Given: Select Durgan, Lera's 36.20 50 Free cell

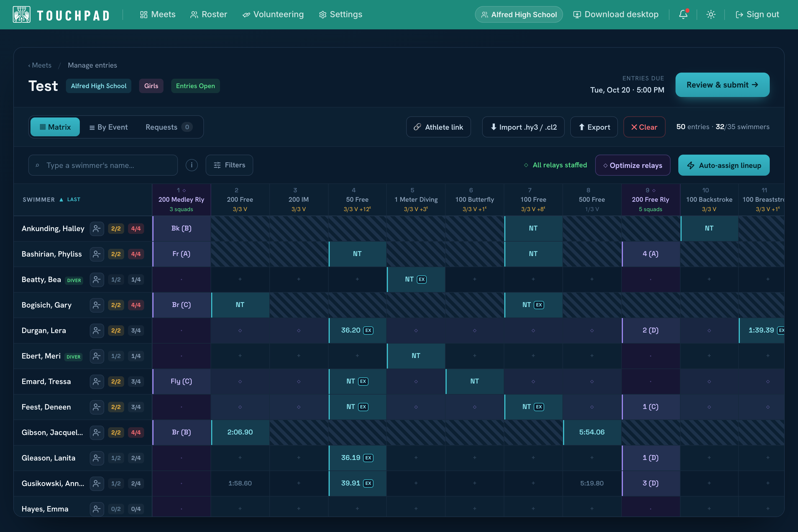Looking at the screenshot, I should click(x=357, y=331).
